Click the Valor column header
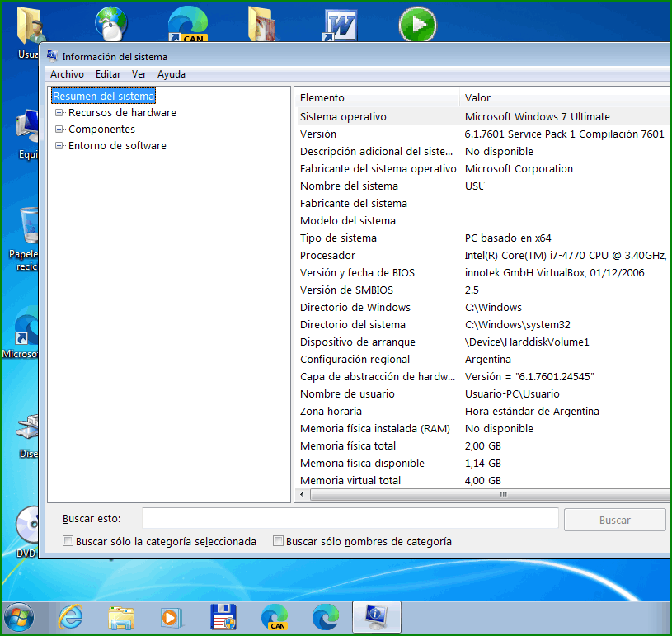The width and height of the screenshot is (672, 636). 566,97
